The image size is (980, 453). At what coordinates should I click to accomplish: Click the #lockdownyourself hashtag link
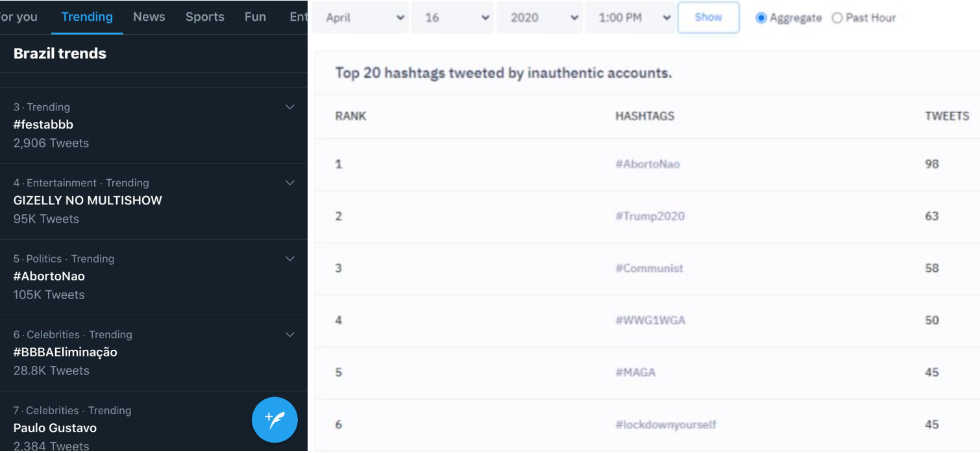tap(666, 424)
